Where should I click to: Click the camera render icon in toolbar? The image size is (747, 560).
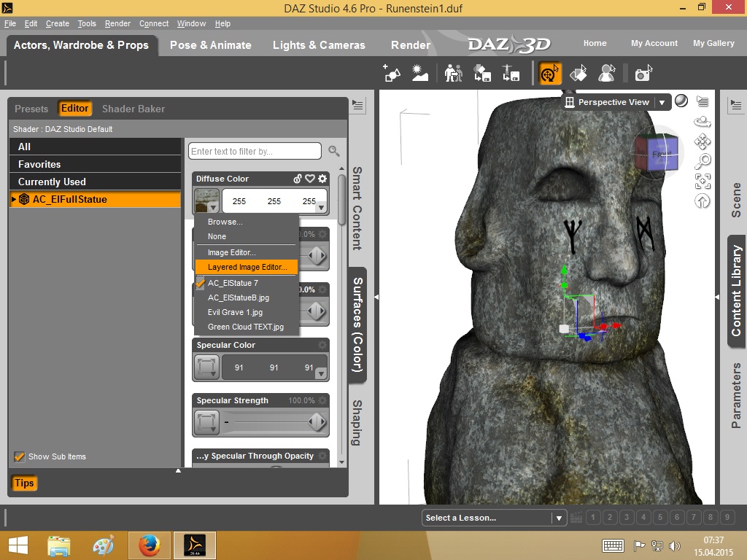point(642,74)
